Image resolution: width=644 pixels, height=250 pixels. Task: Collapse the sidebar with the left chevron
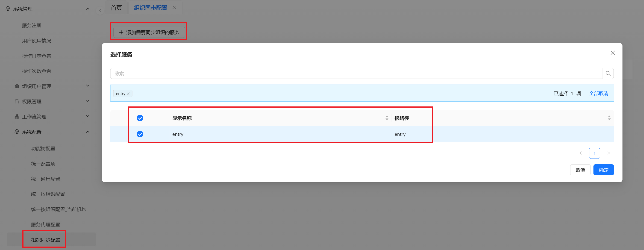(100, 11)
